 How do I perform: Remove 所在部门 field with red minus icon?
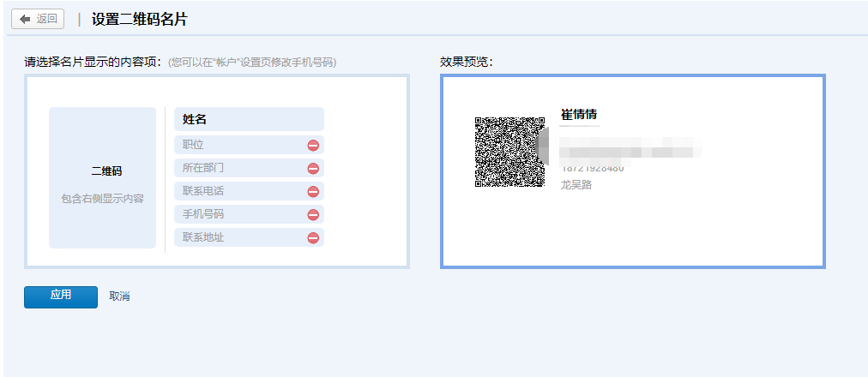coord(313,168)
